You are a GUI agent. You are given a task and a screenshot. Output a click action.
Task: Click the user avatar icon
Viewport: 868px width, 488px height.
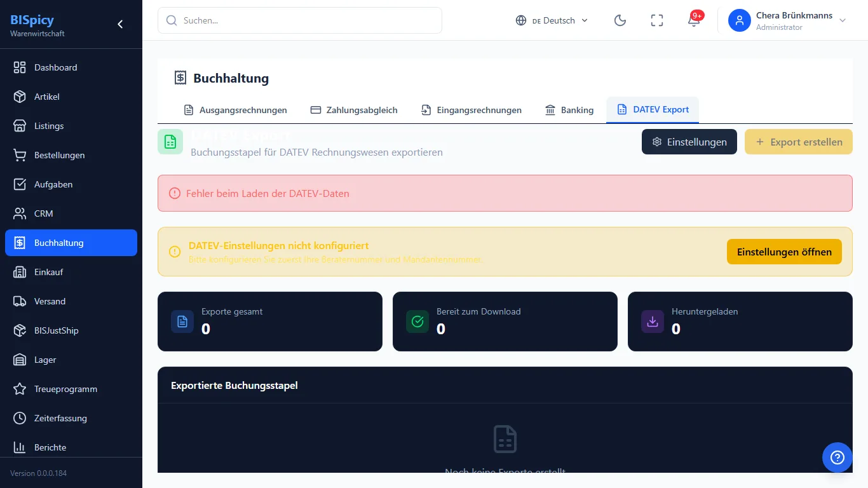740,20
